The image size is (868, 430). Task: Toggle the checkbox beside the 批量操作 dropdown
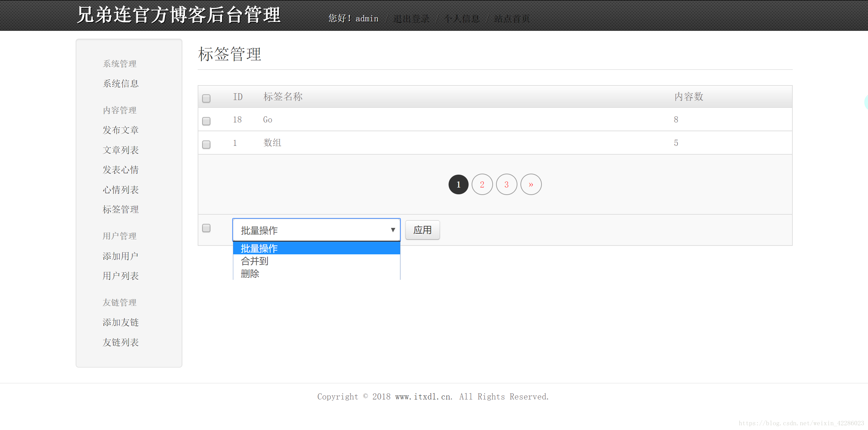pyautogui.click(x=206, y=228)
